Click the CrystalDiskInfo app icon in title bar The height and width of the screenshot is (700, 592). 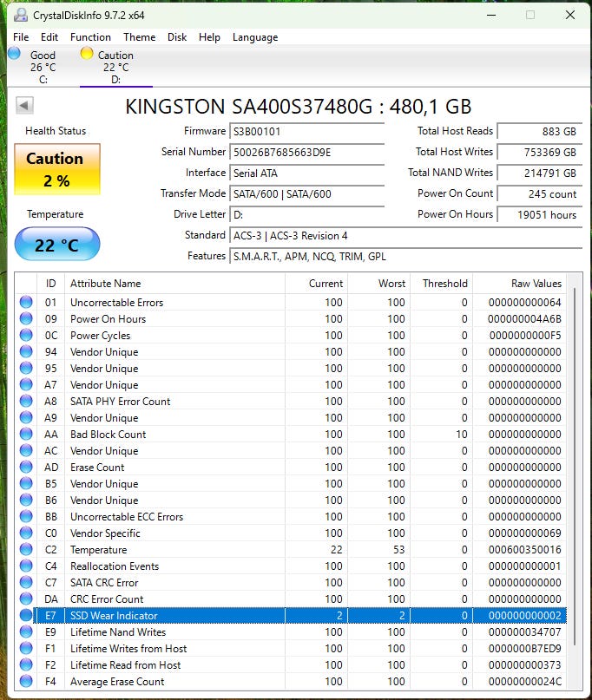point(20,15)
